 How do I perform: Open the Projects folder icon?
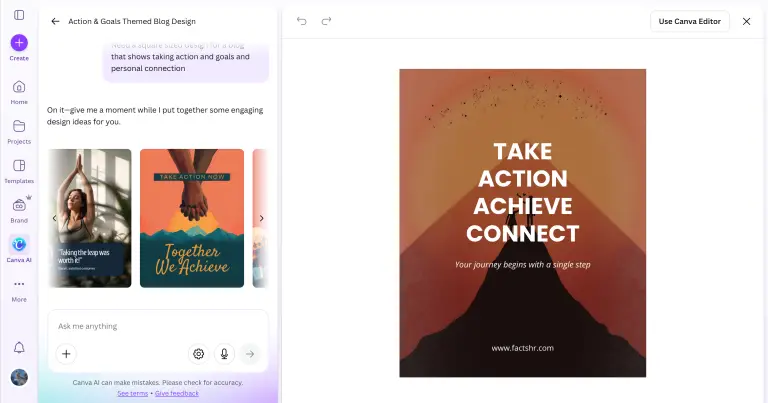[19, 126]
